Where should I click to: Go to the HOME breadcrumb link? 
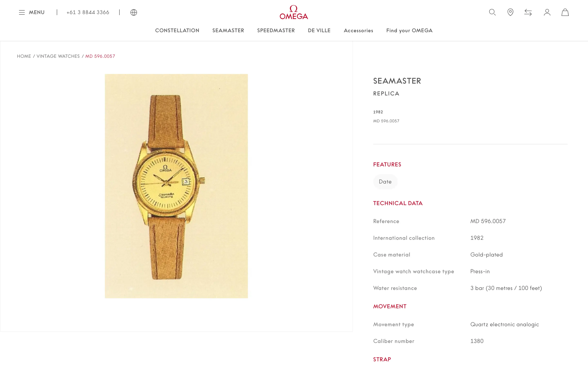click(x=24, y=56)
